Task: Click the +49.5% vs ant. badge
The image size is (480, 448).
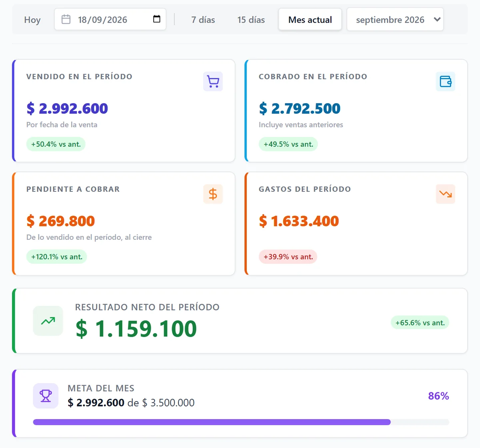Action: pyautogui.click(x=288, y=144)
